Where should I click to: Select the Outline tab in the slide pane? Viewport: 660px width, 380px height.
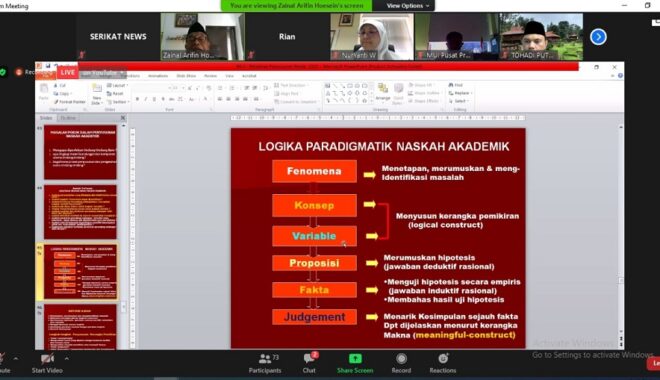pos(68,118)
